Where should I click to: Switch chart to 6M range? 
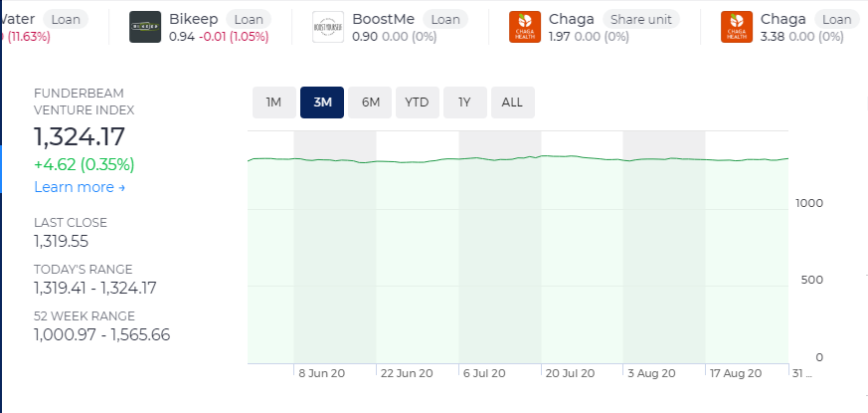[x=370, y=103]
